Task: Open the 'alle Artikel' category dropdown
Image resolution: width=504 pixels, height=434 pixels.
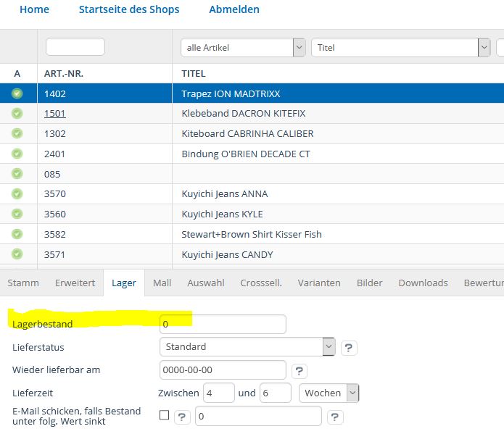Action: tap(243, 48)
